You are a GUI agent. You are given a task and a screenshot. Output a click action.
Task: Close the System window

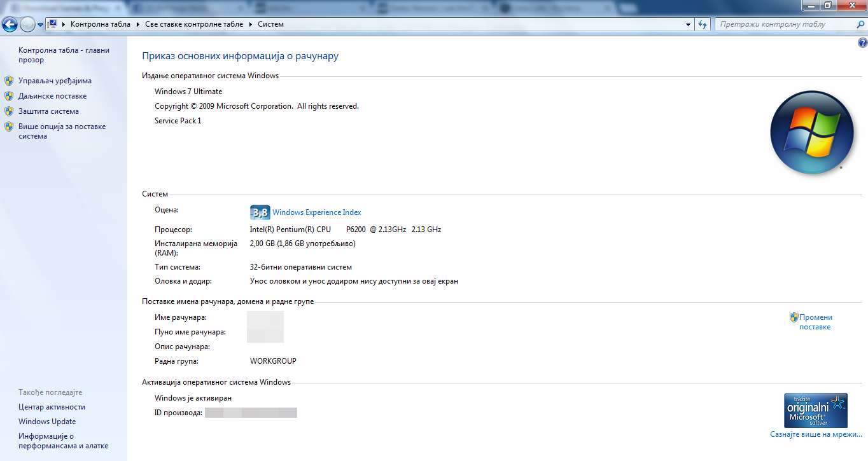851,6
